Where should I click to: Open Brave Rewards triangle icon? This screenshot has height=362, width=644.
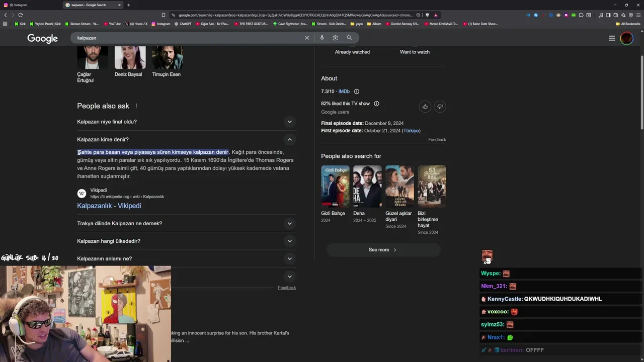(436, 15)
